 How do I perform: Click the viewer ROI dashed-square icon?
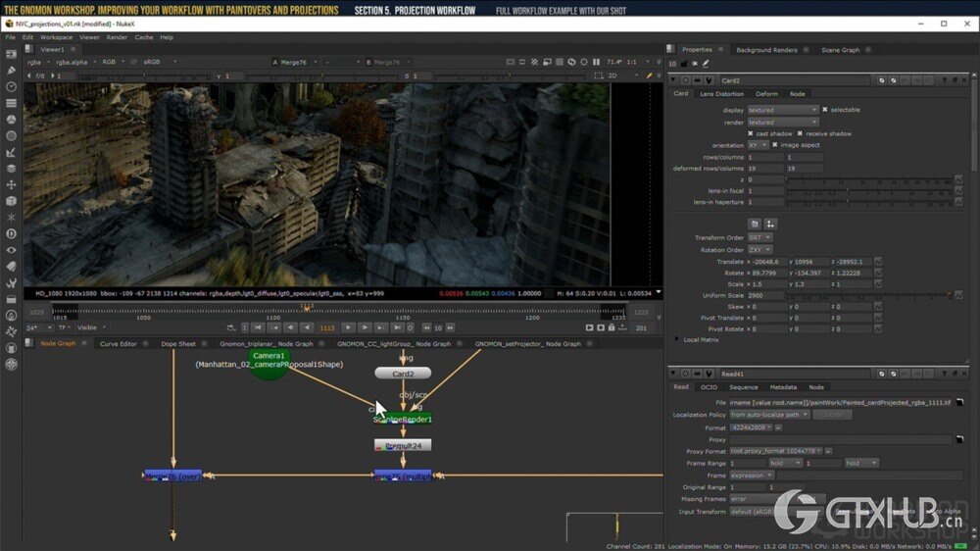(598, 75)
